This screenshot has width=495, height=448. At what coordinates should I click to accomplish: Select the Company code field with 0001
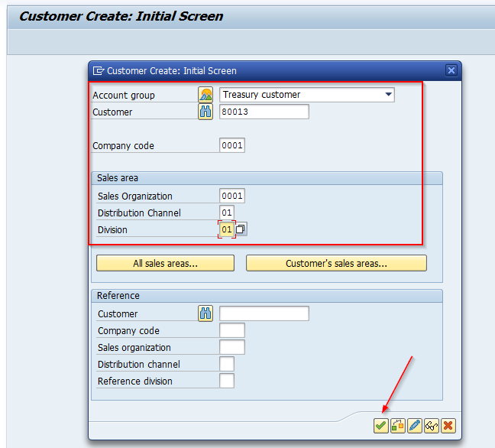pos(232,145)
